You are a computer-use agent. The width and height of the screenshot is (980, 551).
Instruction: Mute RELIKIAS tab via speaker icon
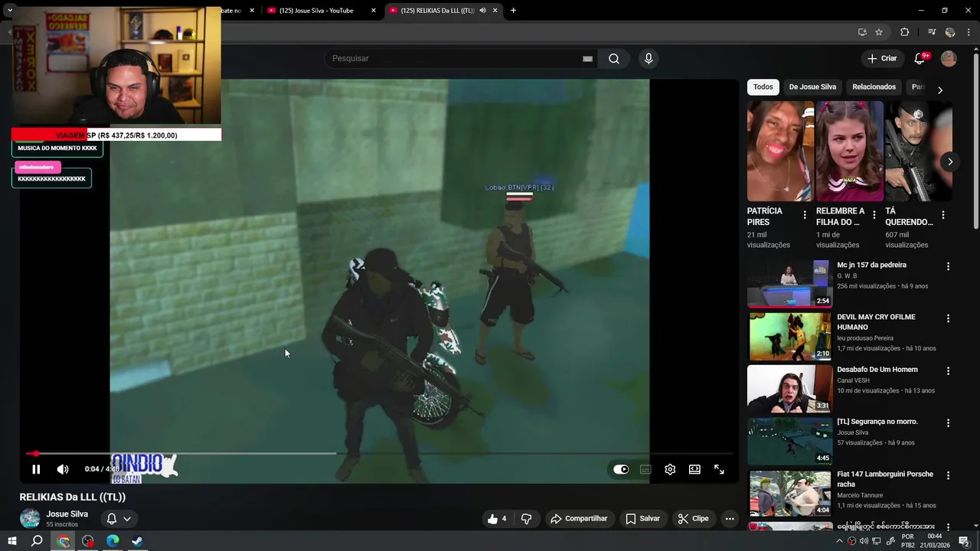coord(482,11)
